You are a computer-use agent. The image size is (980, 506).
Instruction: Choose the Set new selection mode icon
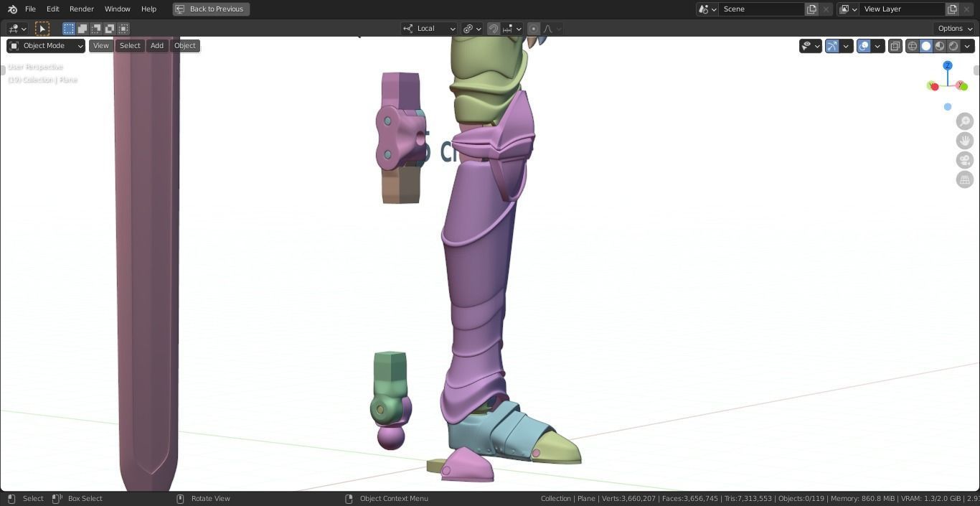pyautogui.click(x=69, y=29)
